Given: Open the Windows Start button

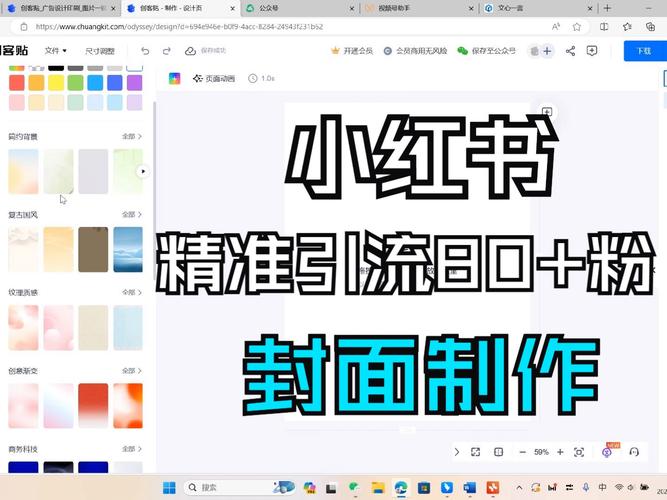Looking at the screenshot, I should (x=169, y=488).
